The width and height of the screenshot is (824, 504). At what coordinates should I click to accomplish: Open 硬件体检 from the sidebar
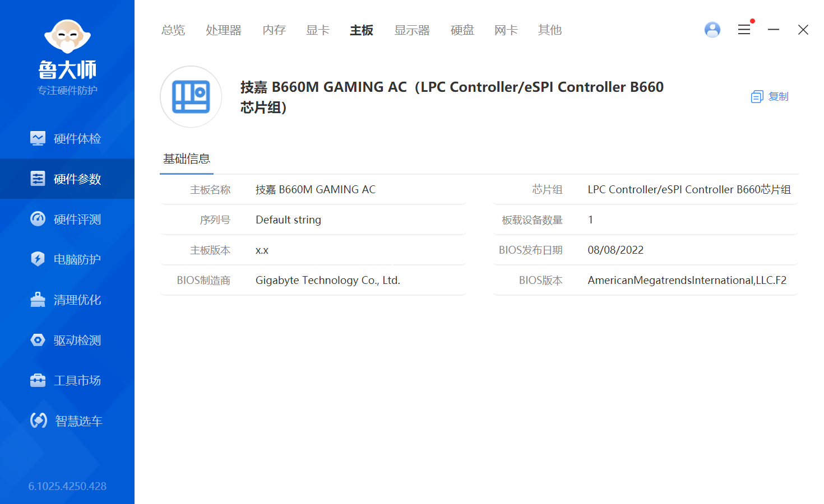(67, 138)
